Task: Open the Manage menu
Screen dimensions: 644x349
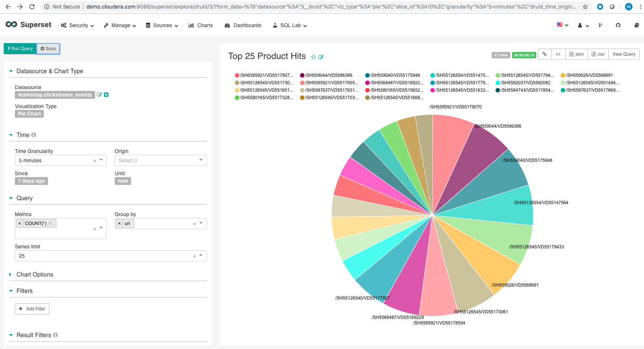Action: 120,25
